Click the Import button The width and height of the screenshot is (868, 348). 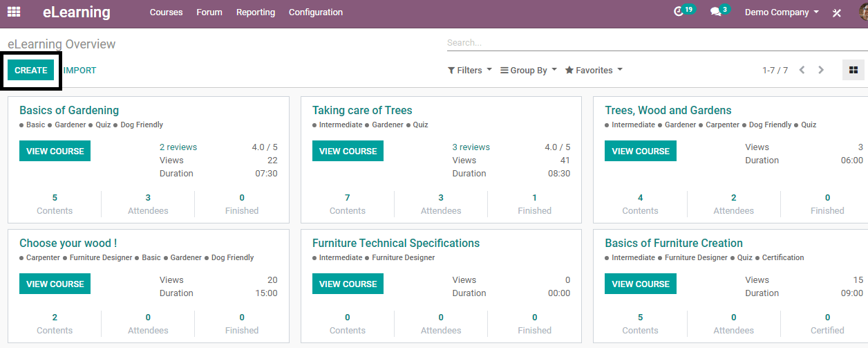pos(80,70)
